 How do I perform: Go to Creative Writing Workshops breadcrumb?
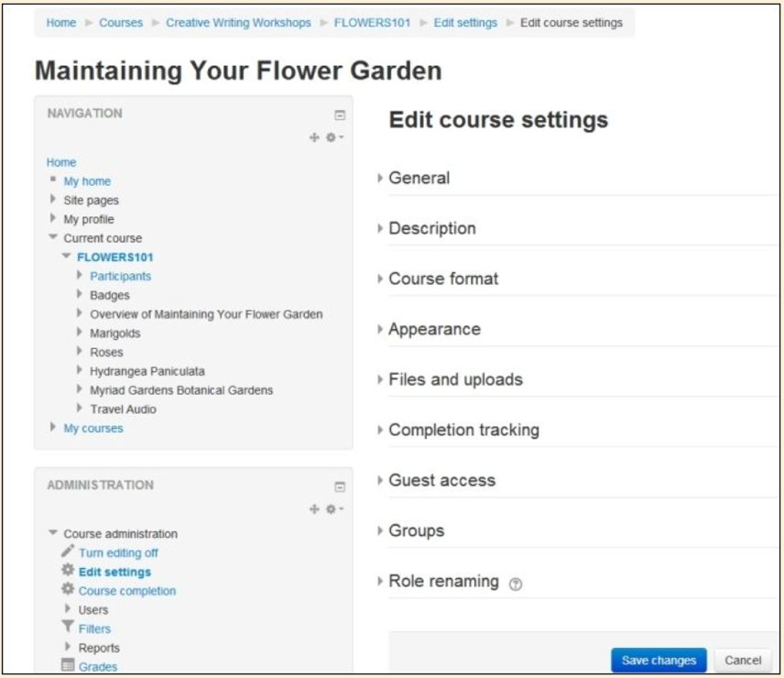238,23
